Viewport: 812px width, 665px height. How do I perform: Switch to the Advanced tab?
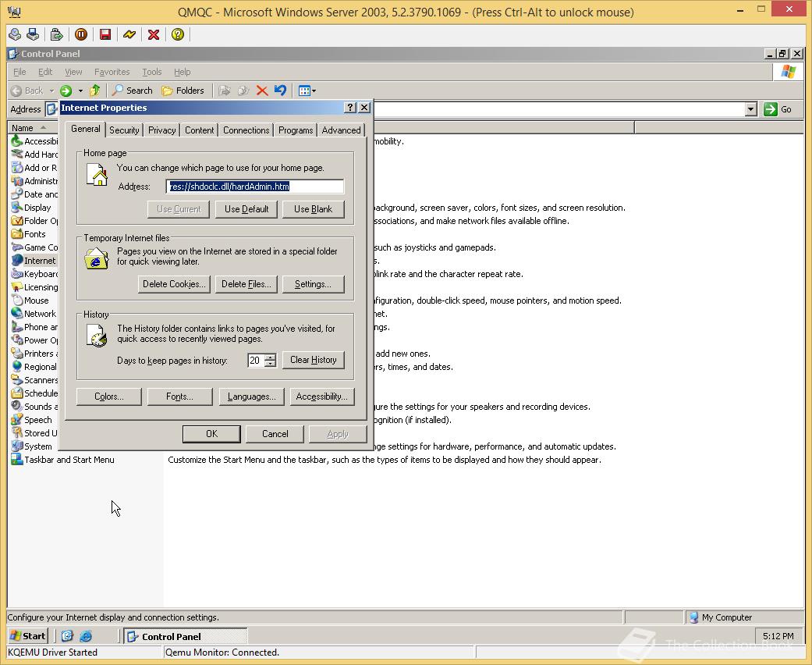pyautogui.click(x=342, y=130)
